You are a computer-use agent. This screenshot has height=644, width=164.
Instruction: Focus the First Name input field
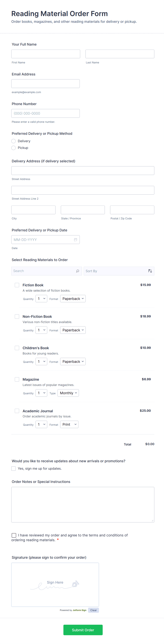(46, 54)
